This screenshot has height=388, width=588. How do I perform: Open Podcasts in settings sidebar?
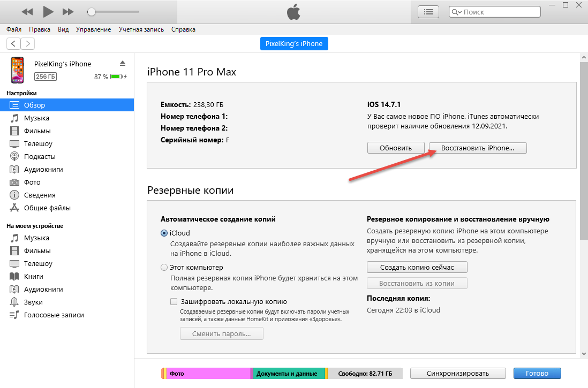40,156
